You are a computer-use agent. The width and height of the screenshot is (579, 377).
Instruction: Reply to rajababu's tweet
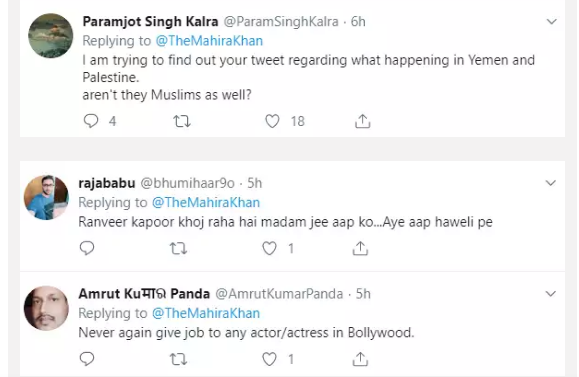[87, 248]
